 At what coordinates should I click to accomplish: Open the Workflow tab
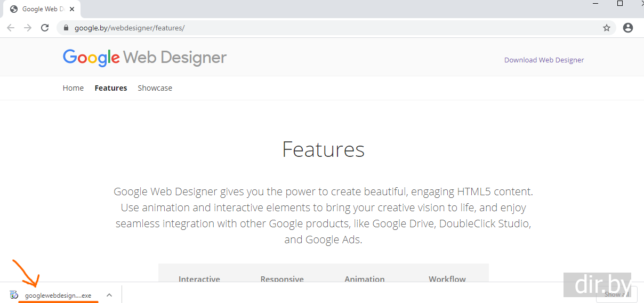pyautogui.click(x=447, y=278)
